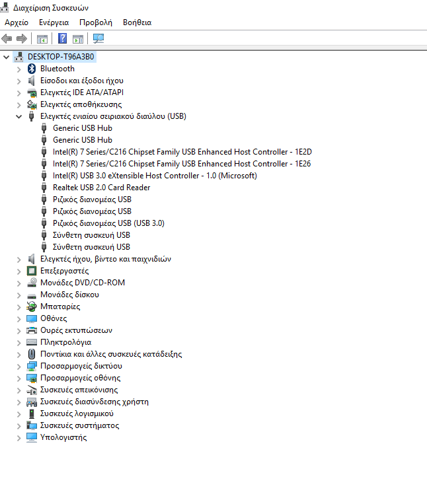Click the Show/Hide console tree toolbar button
Image resolution: width=427 pixels, height=504 pixels.
click(x=42, y=38)
